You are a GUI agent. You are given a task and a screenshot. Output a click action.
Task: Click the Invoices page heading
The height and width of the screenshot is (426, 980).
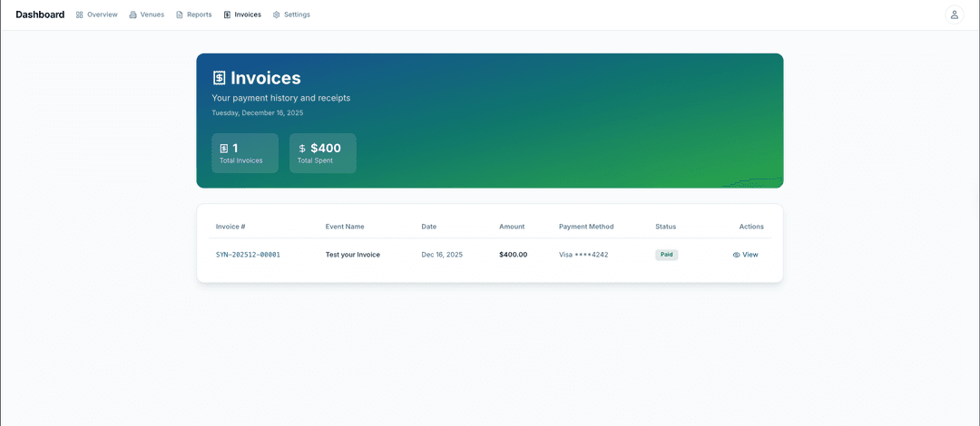(x=266, y=78)
